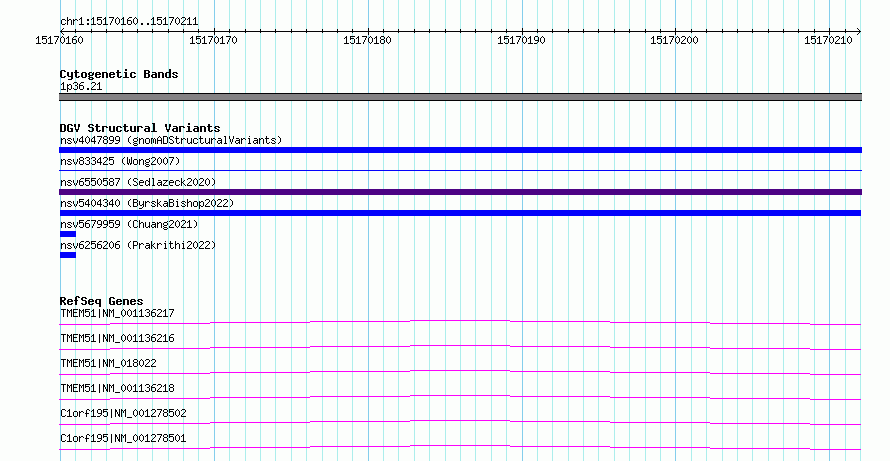Viewport: 890px width, 461px height.
Task: Open variant nsv5404340 (ByrskaBishop2022) label
Action: pos(147,203)
